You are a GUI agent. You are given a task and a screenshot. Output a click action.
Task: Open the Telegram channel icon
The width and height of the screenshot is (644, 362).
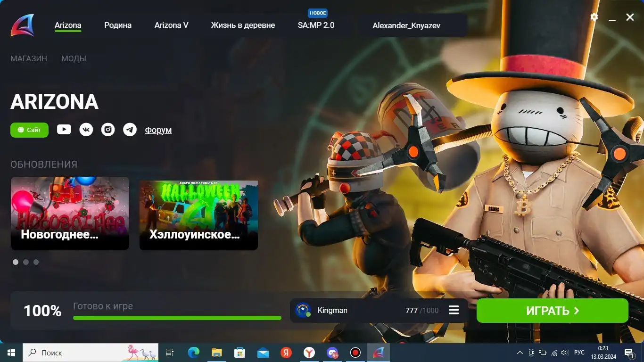point(130,129)
